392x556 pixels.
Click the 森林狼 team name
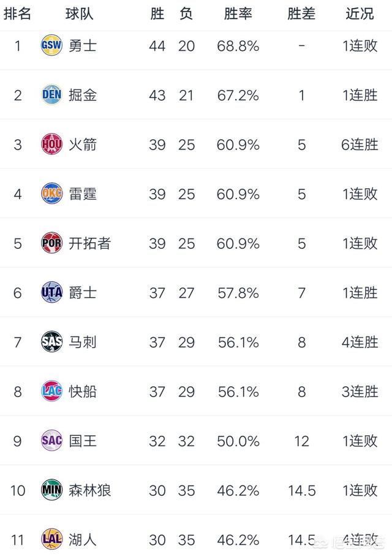coord(89,491)
